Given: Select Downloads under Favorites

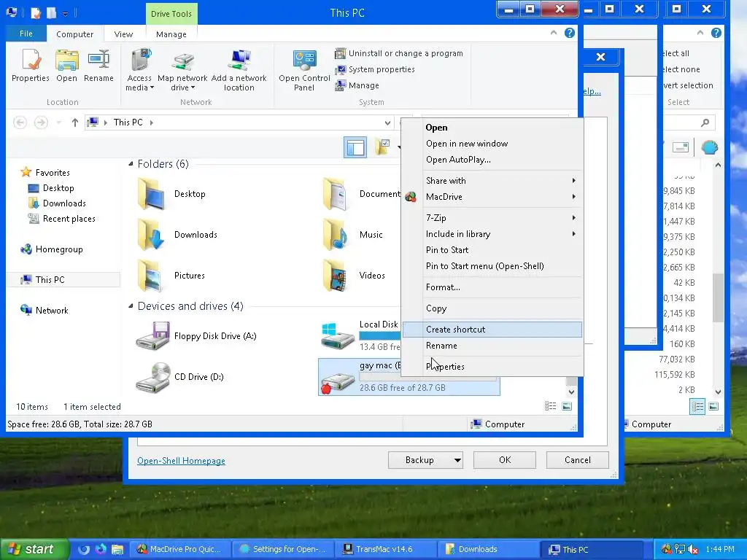Looking at the screenshot, I should (57, 203).
